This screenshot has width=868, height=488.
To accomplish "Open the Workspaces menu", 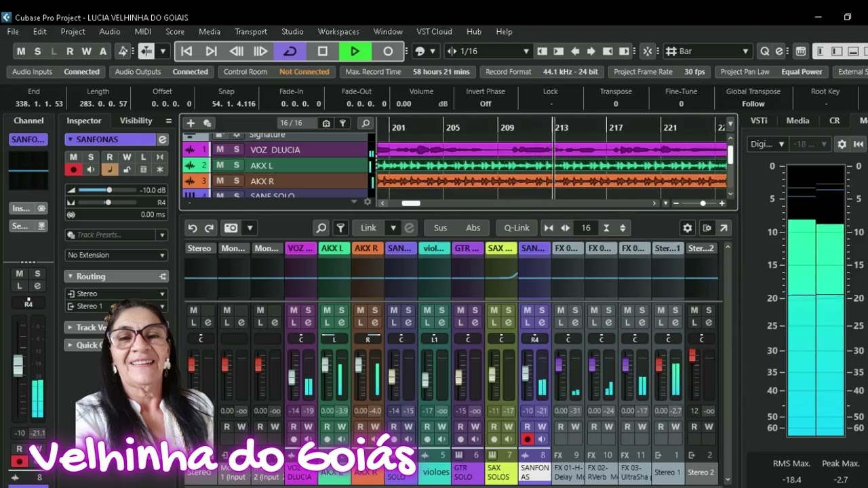I will tap(338, 32).
